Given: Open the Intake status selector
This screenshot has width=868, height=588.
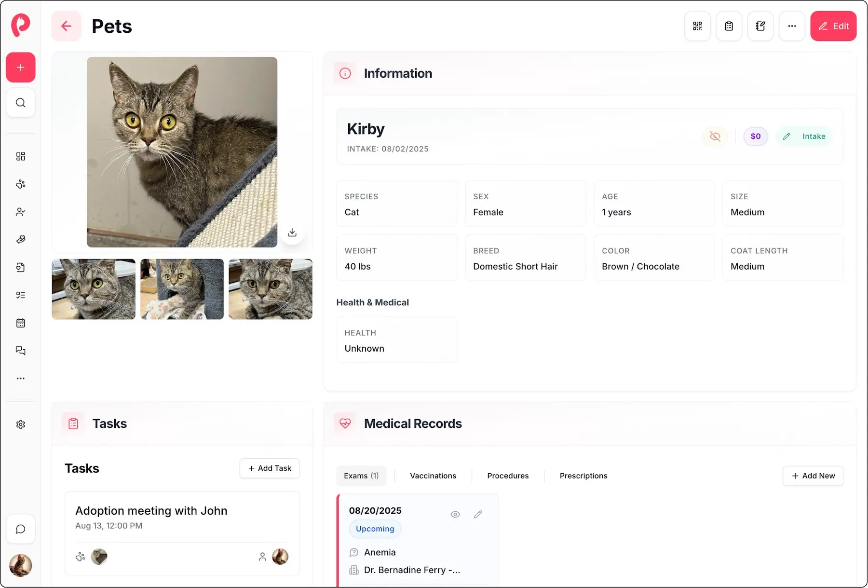Looking at the screenshot, I should [x=804, y=137].
